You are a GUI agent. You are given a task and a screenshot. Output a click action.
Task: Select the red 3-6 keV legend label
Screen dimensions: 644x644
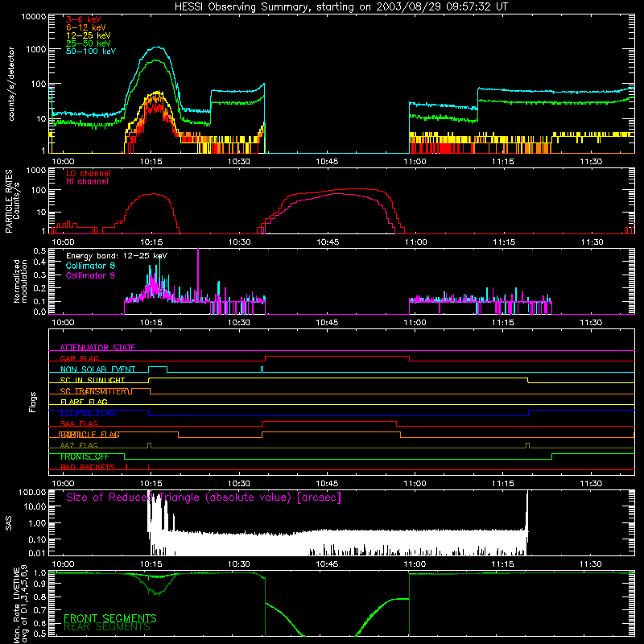pos(83,19)
